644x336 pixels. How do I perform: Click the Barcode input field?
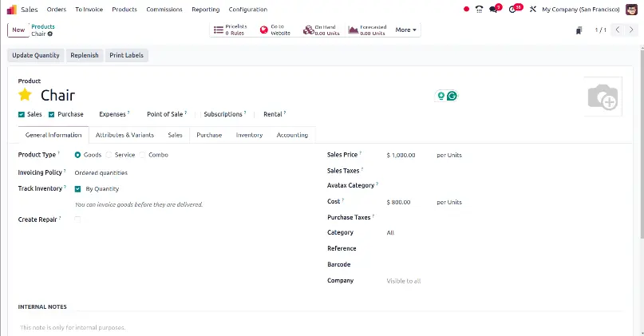(x=505, y=264)
